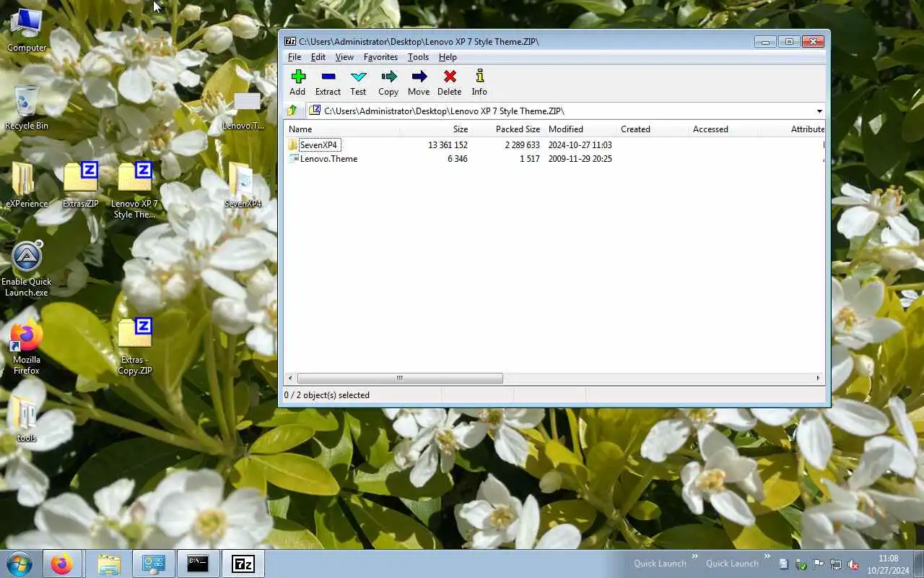
Task: Click the scrollbar left arrow
Action: pos(291,378)
